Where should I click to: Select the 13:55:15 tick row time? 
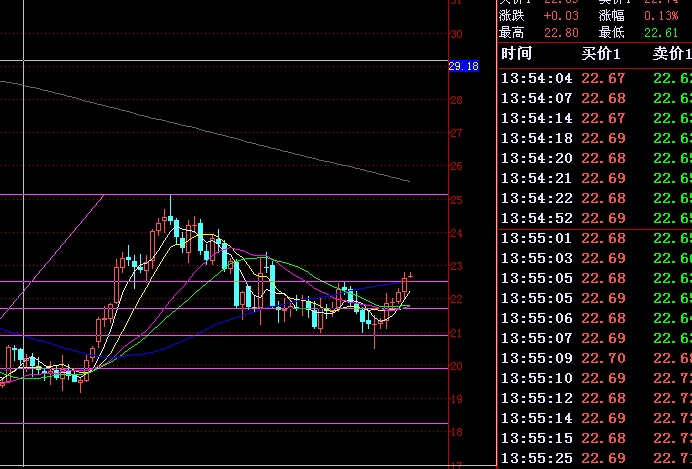[537, 438]
